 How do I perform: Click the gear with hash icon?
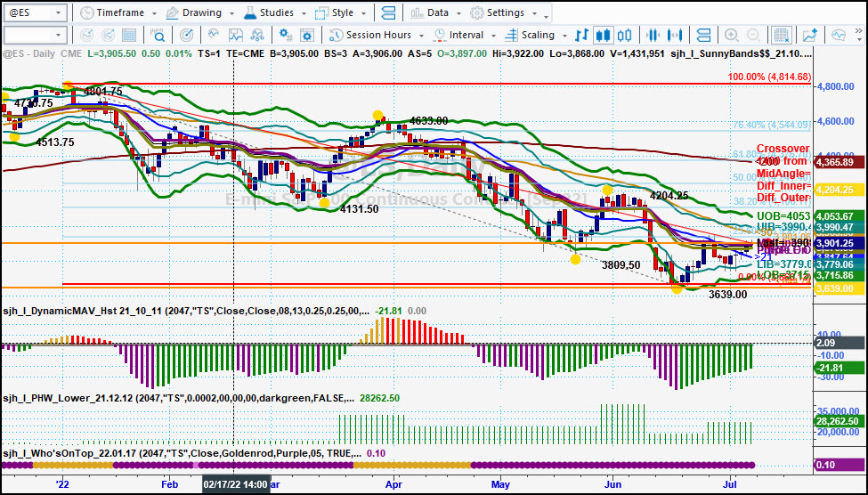click(x=286, y=36)
